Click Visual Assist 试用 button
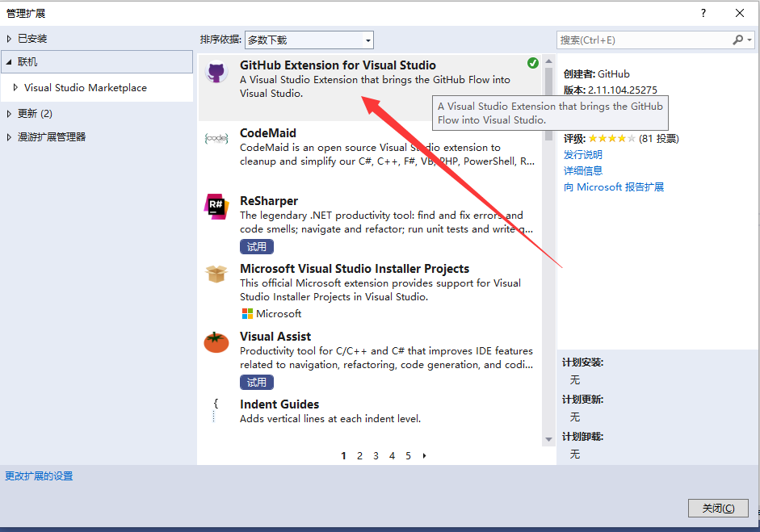The image size is (760, 532). point(256,383)
